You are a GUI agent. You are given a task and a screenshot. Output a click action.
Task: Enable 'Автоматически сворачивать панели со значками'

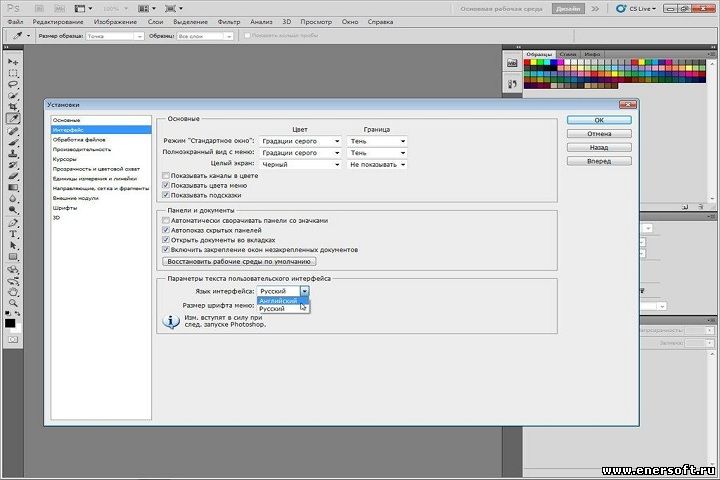(x=166, y=220)
